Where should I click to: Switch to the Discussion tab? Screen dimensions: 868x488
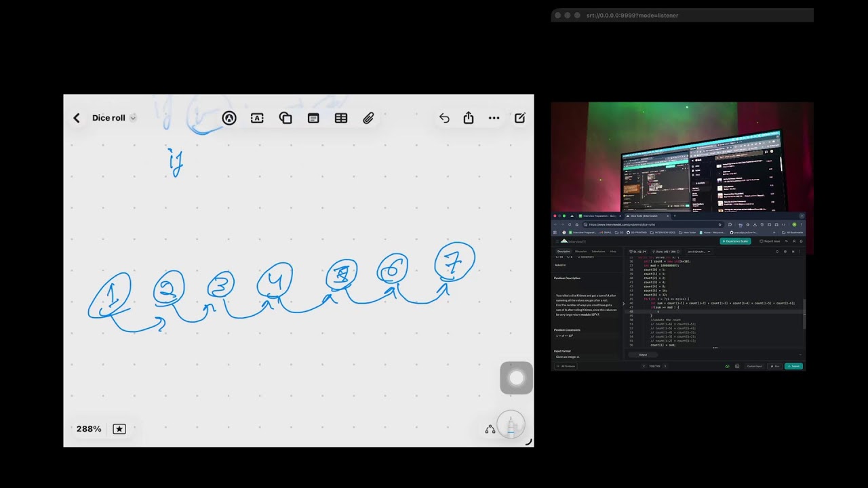point(581,251)
